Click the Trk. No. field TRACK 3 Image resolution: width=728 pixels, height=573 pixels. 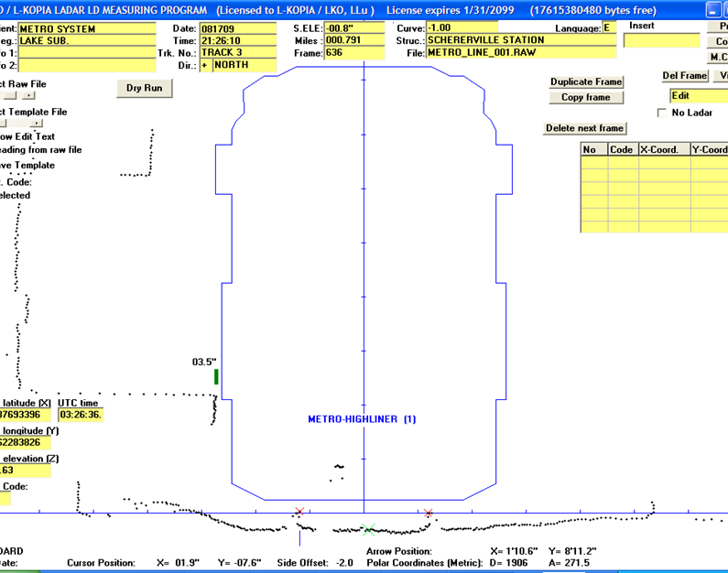point(238,52)
